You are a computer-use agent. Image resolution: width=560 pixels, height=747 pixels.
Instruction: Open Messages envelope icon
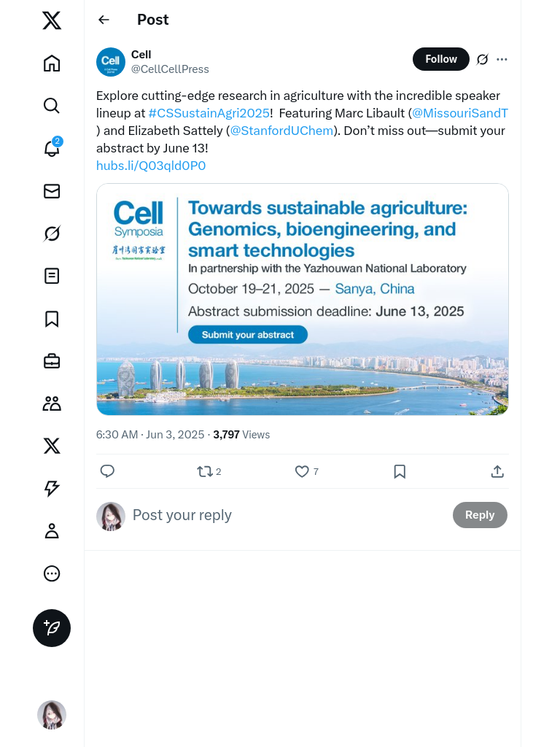pyautogui.click(x=52, y=191)
